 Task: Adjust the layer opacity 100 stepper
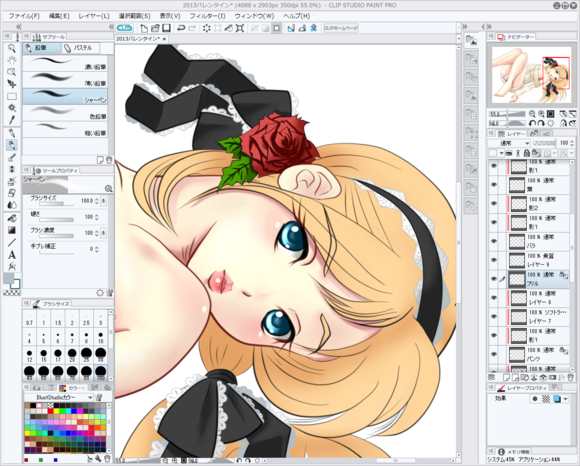tap(571, 143)
